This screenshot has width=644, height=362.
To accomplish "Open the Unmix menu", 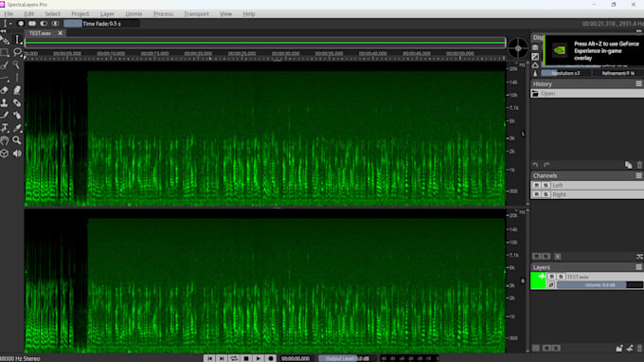I will pyautogui.click(x=134, y=13).
